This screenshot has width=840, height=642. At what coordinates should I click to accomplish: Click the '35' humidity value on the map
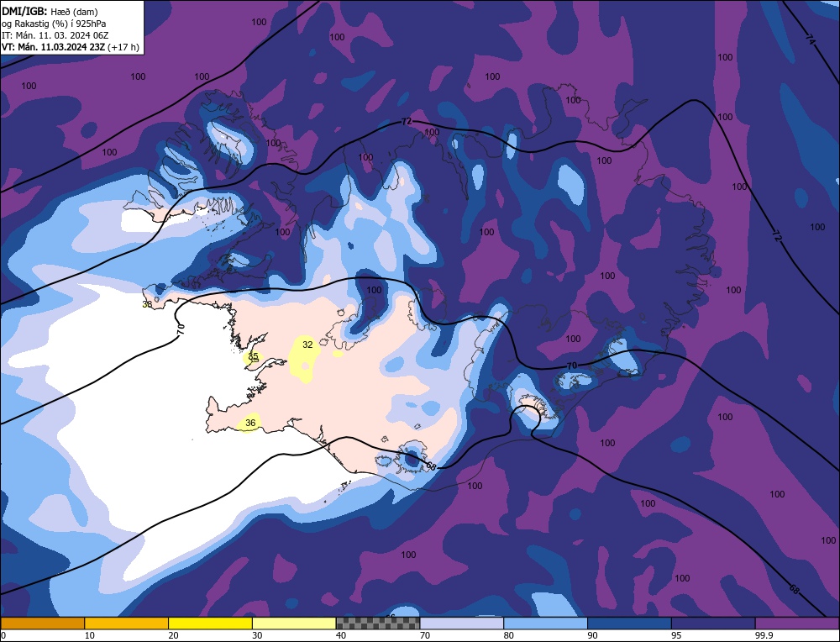[x=254, y=356]
